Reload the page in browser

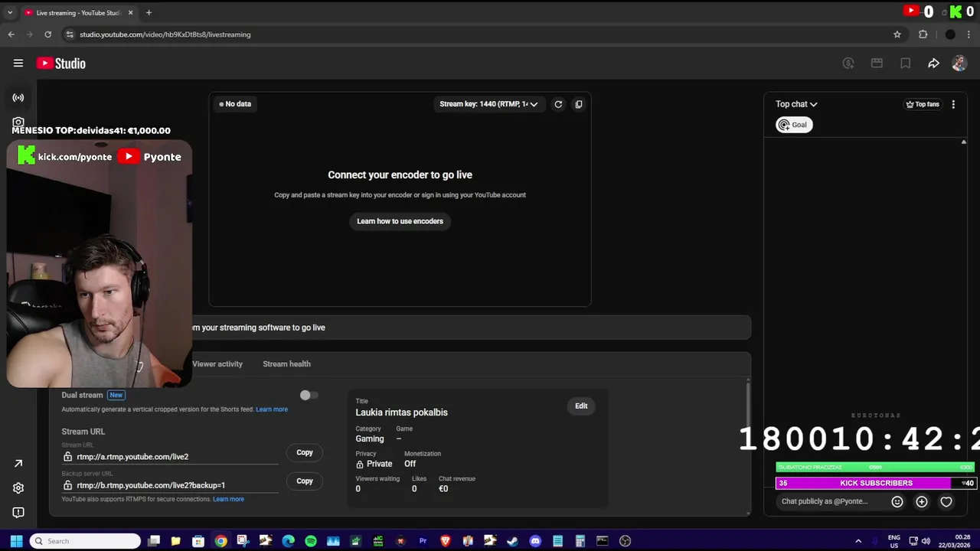click(47, 34)
